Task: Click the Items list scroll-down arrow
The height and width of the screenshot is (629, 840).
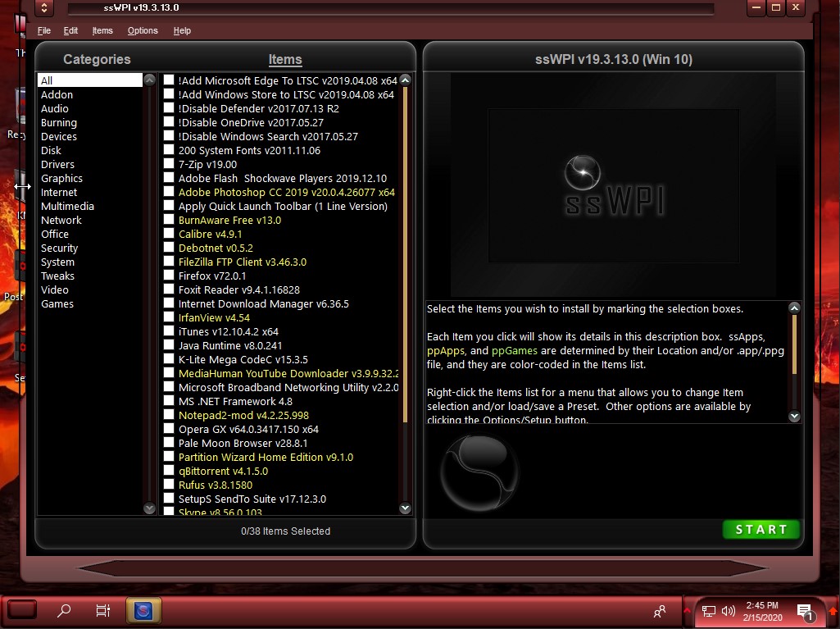Action: (x=405, y=508)
